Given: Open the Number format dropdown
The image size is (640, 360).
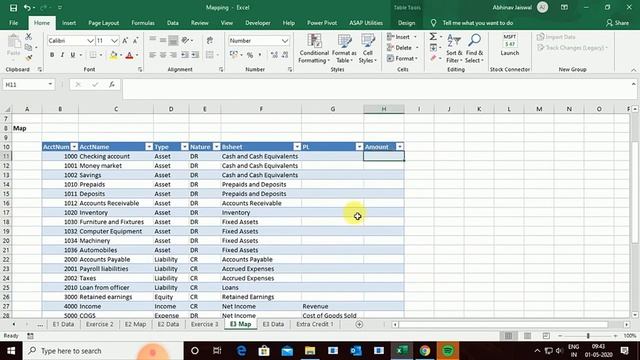Looking at the screenshot, I should (x=284, y=40).
